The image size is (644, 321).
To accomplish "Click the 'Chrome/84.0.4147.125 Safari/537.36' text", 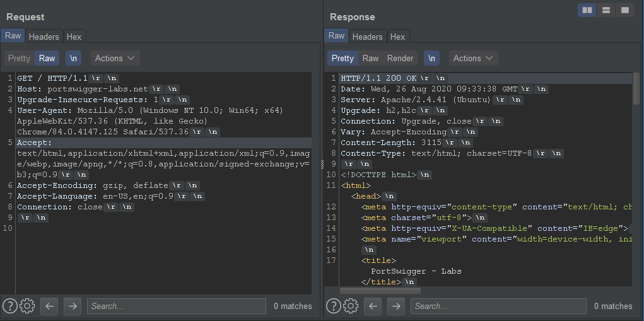I will pyautogui.click(x=103, y=132).
